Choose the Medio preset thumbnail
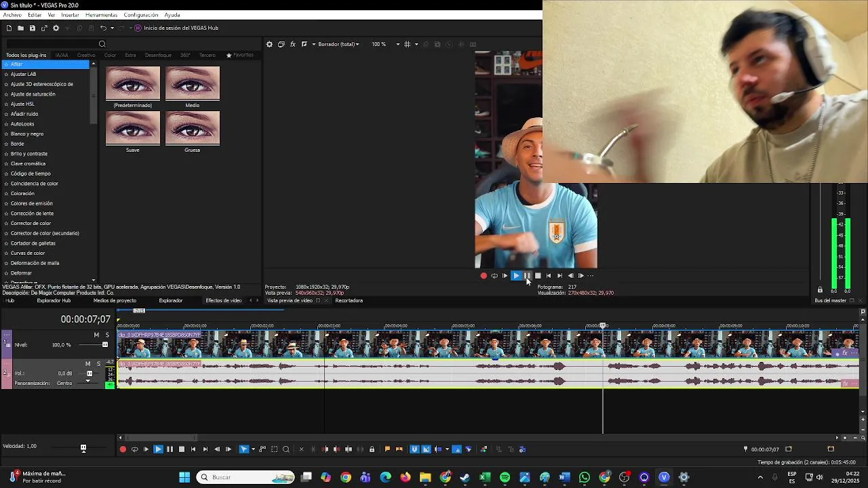Image resolution: width=868 pixels, height=488 pixels. click(193, 83)
